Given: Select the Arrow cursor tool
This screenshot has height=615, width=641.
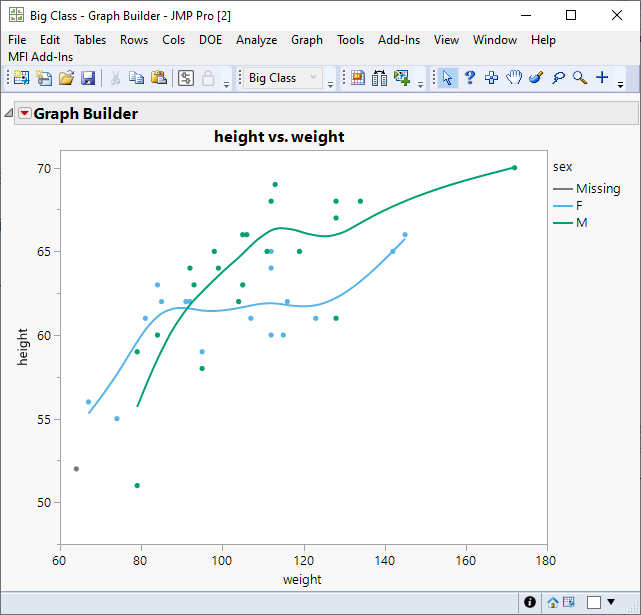Looking at the screenshot, I should [447, 77].
